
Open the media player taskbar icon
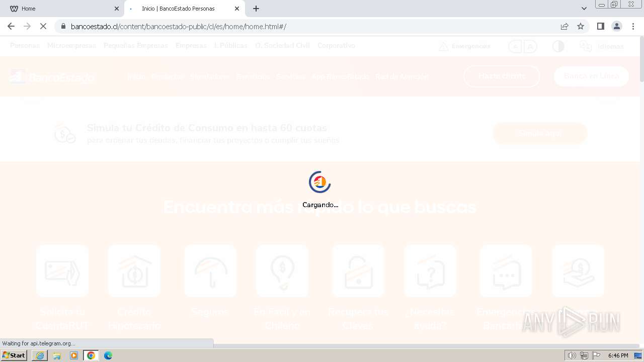74,355
